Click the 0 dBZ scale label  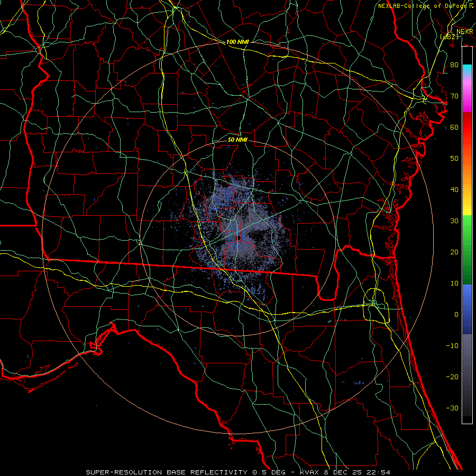click(x=456, y=315)
